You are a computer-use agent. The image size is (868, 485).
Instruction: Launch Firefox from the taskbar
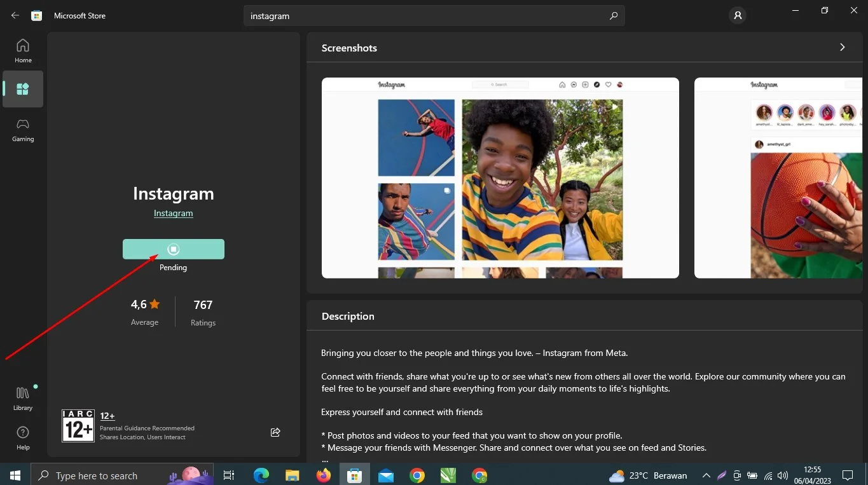point(324,475)
